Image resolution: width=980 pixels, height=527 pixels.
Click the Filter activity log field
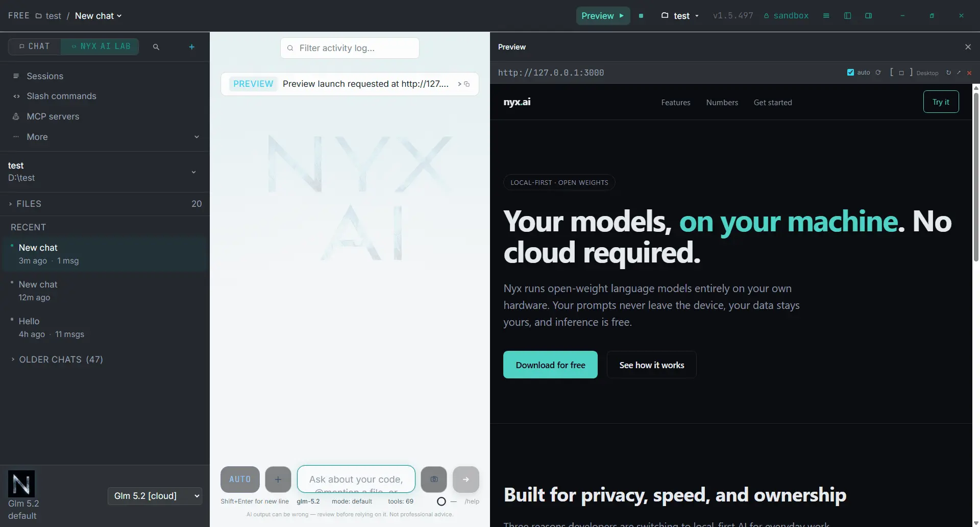[350, 48]
